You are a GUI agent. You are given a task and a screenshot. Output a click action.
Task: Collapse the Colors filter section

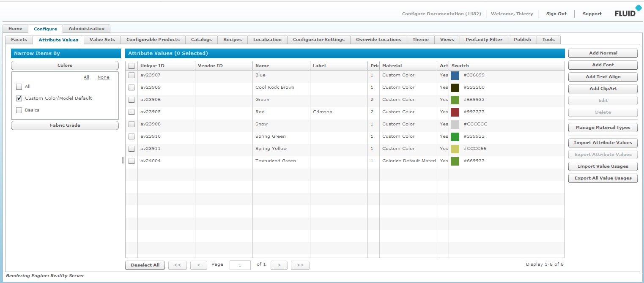65,65
